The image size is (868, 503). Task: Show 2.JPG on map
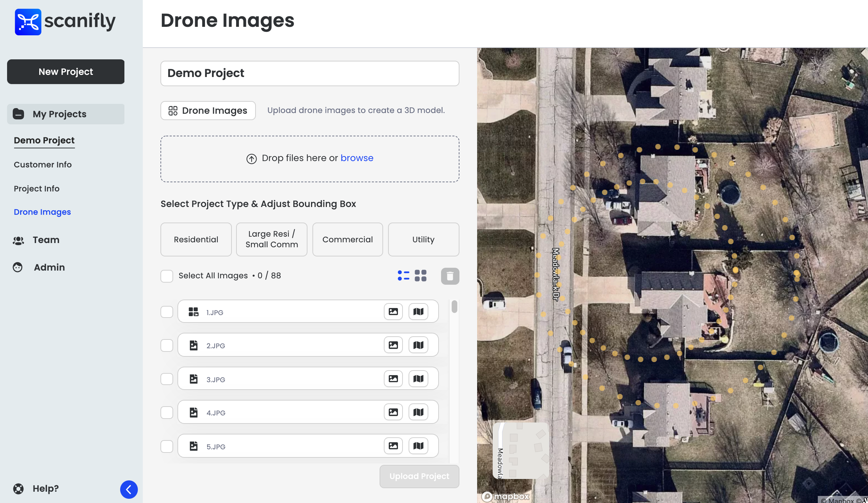(x=418, y=345)
